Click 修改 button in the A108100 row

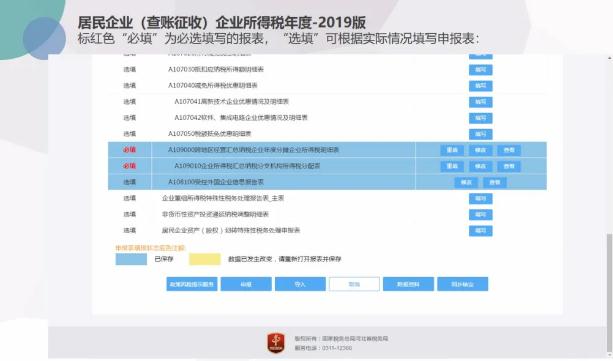(x=466, y=182)
